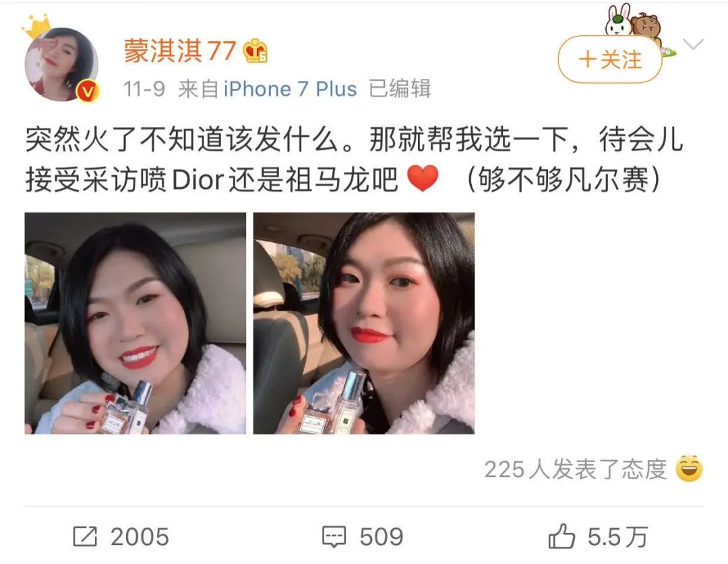The image size is (728, 564).
Task: Tap the post text about Dior
Action: [x=354, y=159]
